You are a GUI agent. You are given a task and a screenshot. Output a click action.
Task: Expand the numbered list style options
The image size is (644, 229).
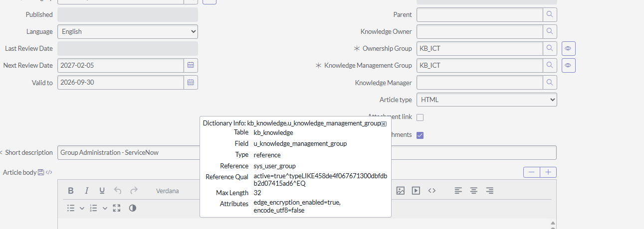[x=105, y=208]
